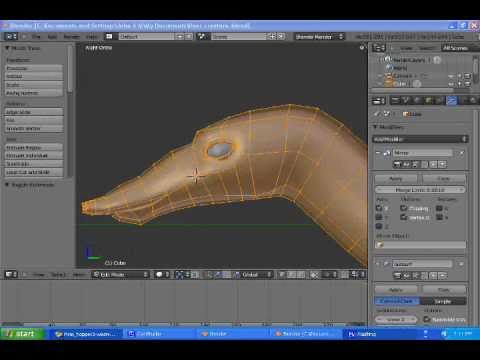Click the scene browse icon
Image resolution: width=480 pixels, height=360 pixels.
pos(202,37)
